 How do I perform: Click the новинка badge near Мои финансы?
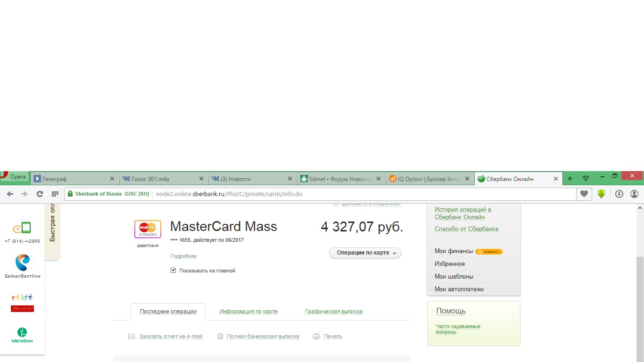pos(489,252)
